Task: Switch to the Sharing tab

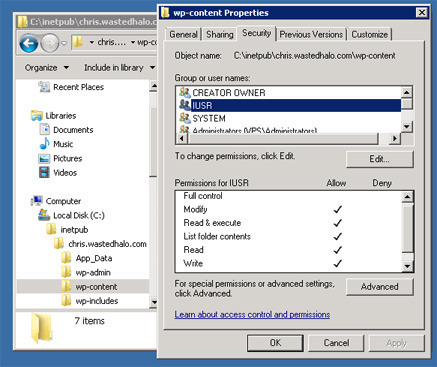Action: pos(220,34)
